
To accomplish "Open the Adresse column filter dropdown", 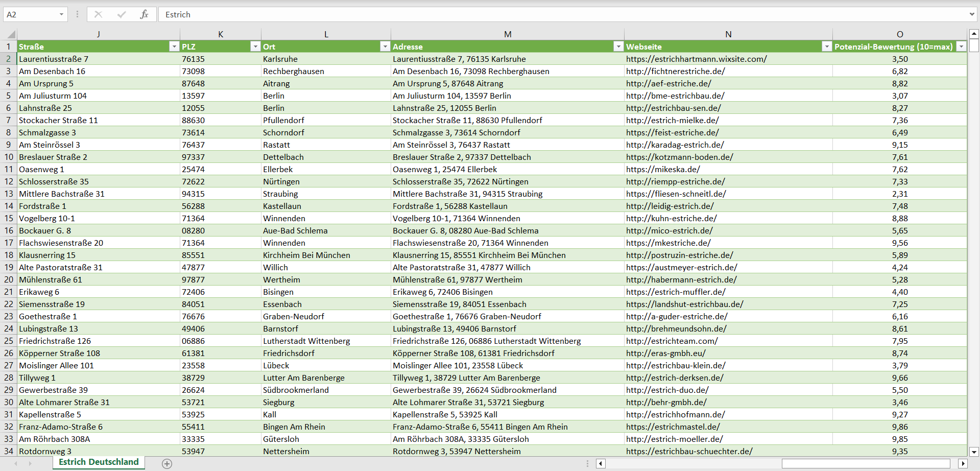I will click(x=618, y=46).
